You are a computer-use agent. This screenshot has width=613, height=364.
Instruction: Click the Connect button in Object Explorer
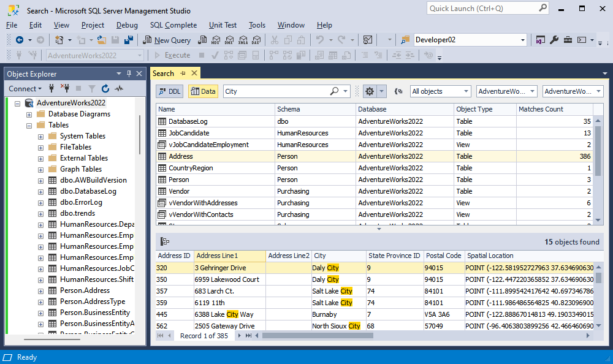pos(25,89)
